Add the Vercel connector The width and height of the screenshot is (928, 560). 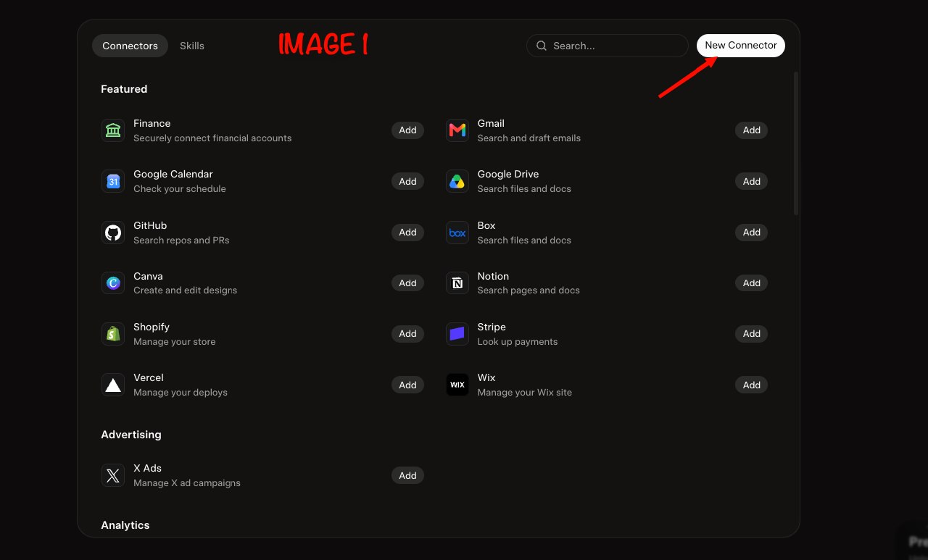[x=407, y=385]
